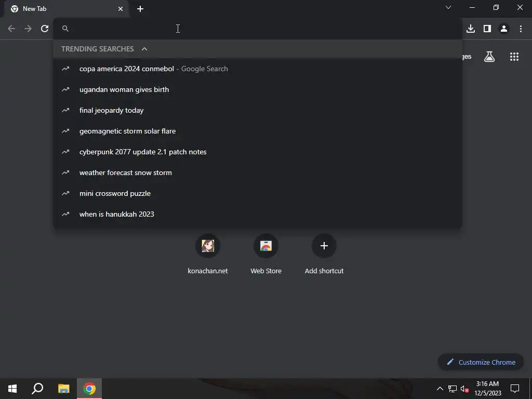Restore down the Chrome window

(496, 7)
